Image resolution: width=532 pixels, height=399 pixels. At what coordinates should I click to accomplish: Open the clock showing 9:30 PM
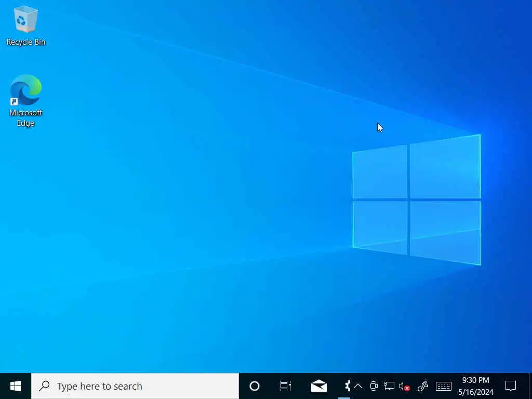pyautogui.click(x=476, y=386)
